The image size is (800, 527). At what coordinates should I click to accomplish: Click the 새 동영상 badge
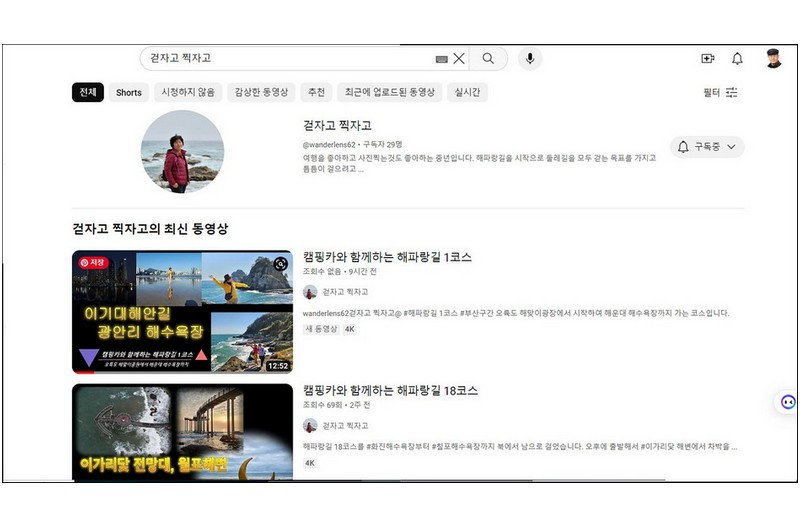pyautogui.click(x=321, y=329)
